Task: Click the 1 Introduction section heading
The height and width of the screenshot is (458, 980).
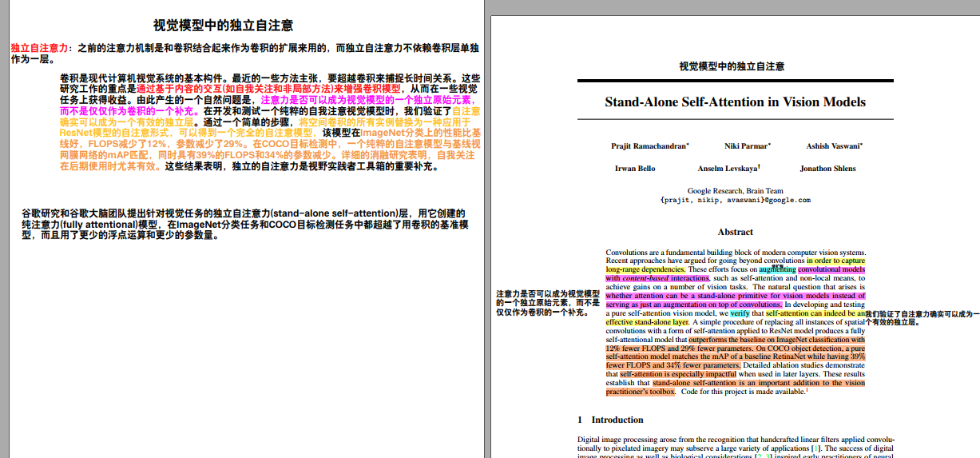Action: (x=610, y=420)
